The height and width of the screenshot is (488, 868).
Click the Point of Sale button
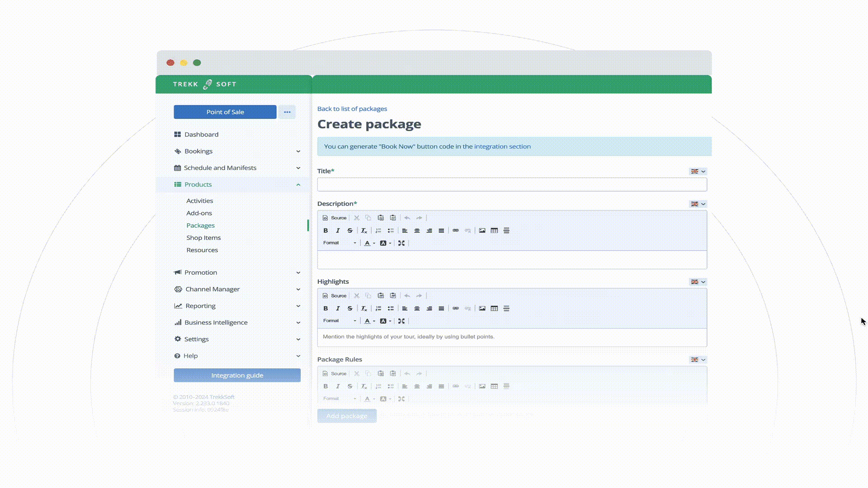[x=225, y=112]
